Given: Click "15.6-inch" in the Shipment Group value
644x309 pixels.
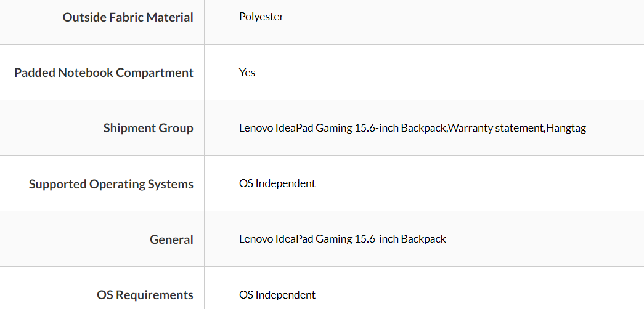Looking at the screenshot, I should click(x=377, y=128).
